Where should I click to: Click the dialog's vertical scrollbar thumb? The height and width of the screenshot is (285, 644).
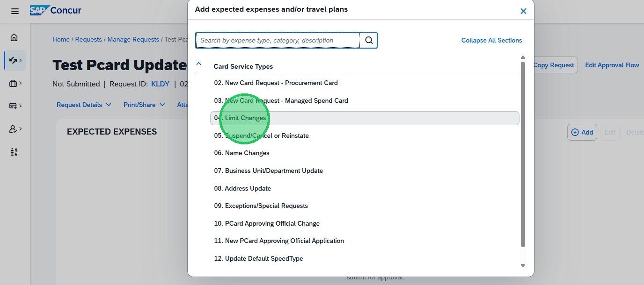pos(523,154)
